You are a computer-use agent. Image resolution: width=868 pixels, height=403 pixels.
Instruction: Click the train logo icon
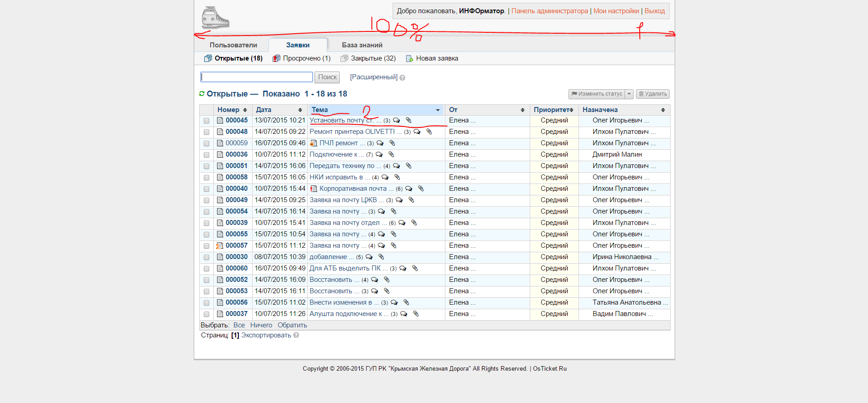point(215,18)
